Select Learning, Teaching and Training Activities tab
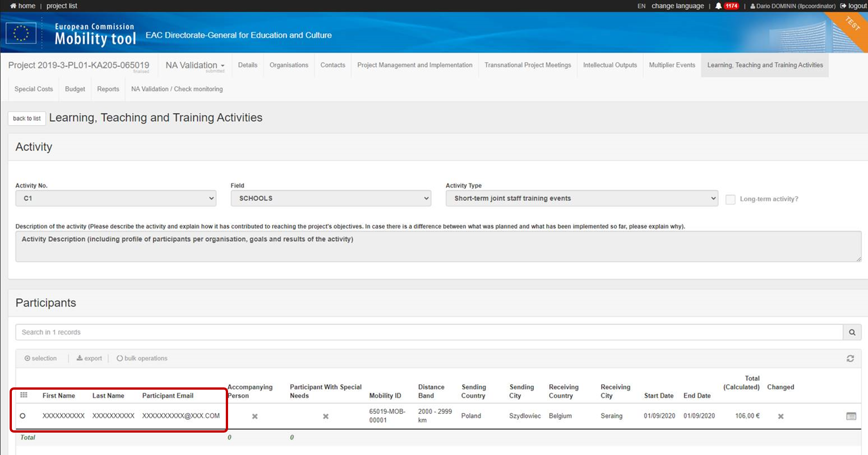The width and height of the screenshot is (868, 455). pos(765,65)
